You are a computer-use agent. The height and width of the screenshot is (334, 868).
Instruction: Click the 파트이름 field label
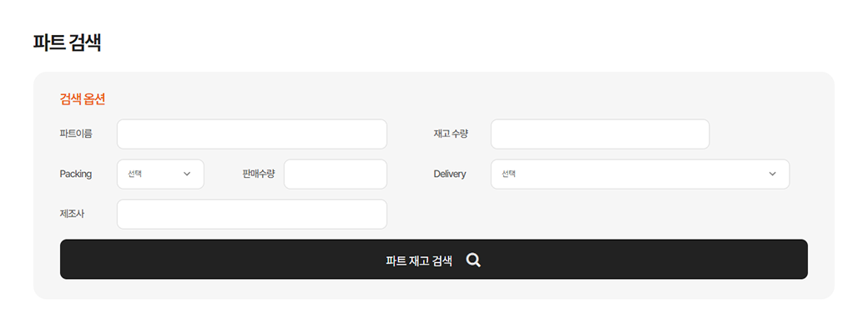point(76,134)
